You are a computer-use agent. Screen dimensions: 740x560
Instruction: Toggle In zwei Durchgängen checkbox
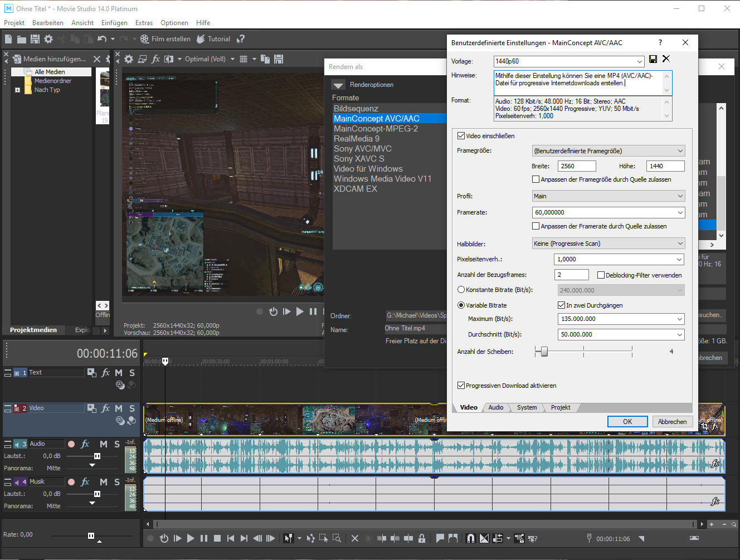tap(562, 305)
